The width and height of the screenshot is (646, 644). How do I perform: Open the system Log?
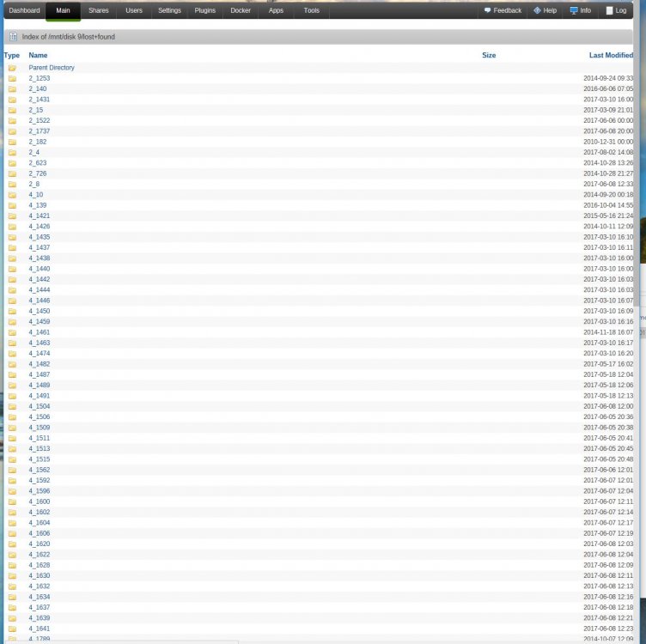click(616, 10)
